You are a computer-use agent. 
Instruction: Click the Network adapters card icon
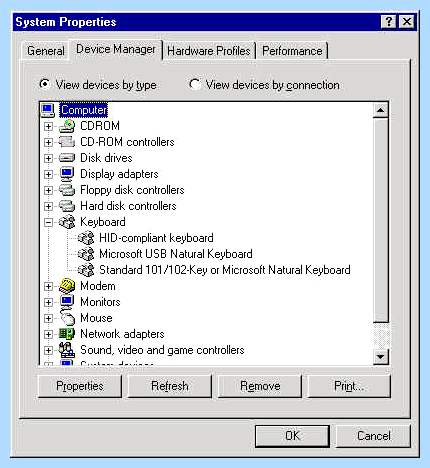pos(67,334)
